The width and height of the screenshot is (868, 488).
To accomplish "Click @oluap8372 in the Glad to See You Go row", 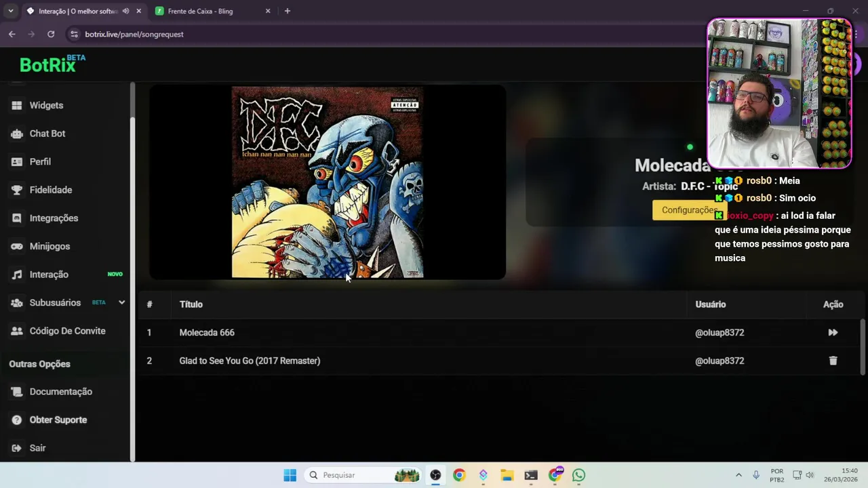I will click(x=719, y=361).
